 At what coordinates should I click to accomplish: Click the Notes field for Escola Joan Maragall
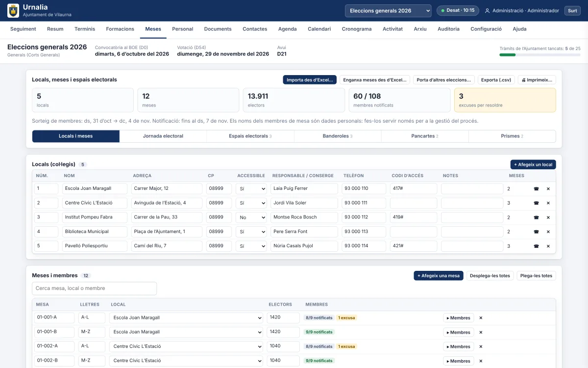(472, 189)
